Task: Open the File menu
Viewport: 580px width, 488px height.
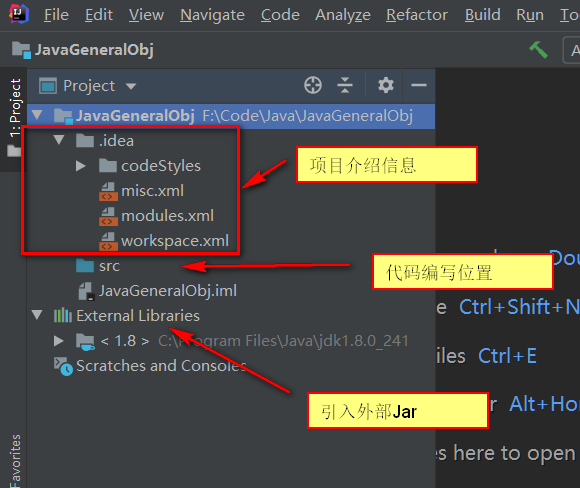Action: (56, 15)
